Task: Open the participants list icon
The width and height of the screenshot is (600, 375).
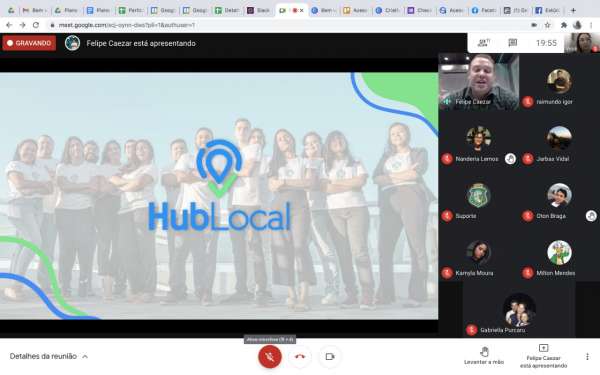Action: [484, 43]
